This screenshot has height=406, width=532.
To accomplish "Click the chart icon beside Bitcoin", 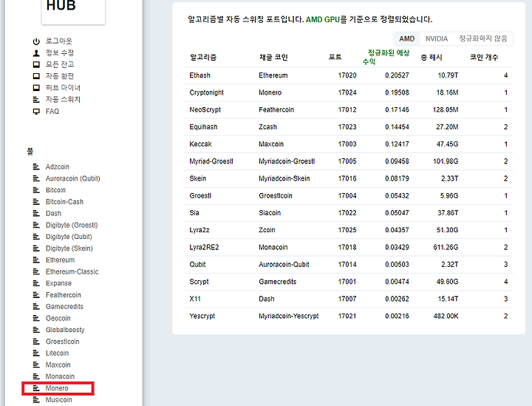I will pyautogui.click(x=36, y=190).
